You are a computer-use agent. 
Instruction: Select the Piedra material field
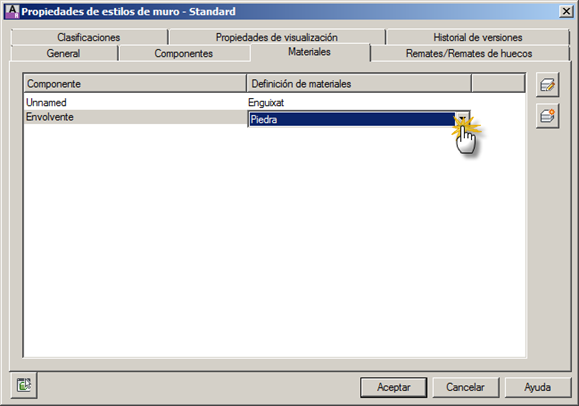pos(352,119)
